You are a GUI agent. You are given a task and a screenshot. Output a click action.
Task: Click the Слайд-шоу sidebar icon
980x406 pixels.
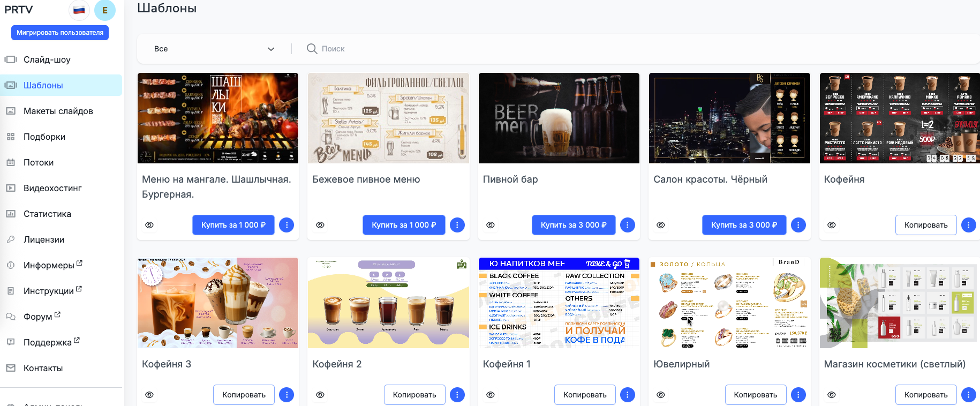pos(11,59)
